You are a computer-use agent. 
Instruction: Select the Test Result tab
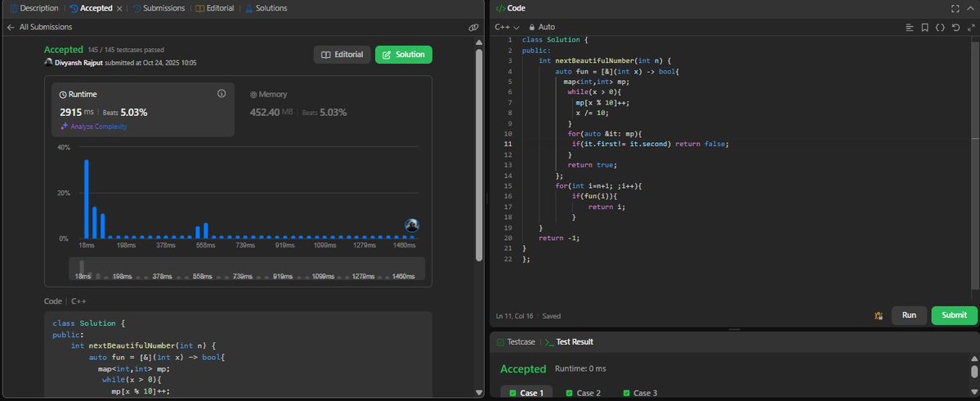click(570, 341)
